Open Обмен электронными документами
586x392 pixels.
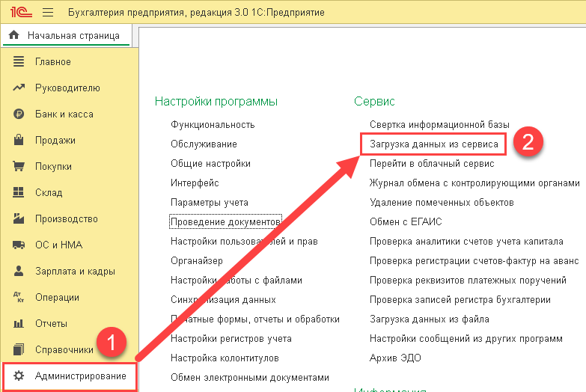[x=250, y=378]
